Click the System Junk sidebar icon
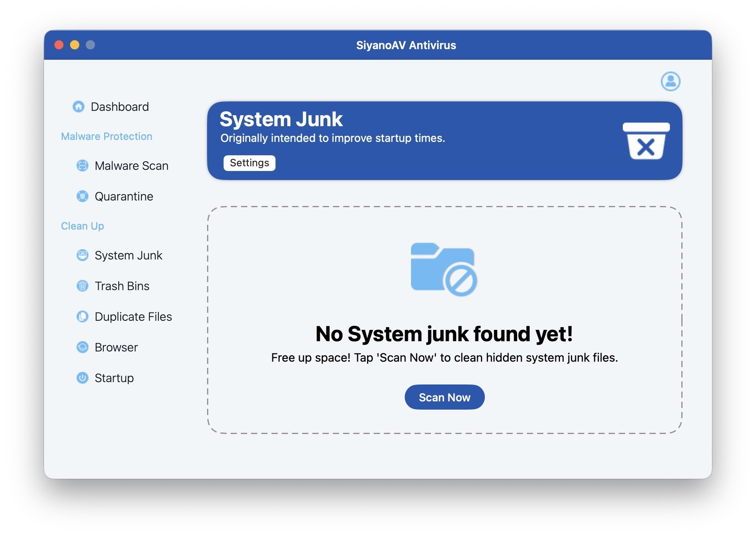This screenshot has height=537, width=756. coord(82,255)
